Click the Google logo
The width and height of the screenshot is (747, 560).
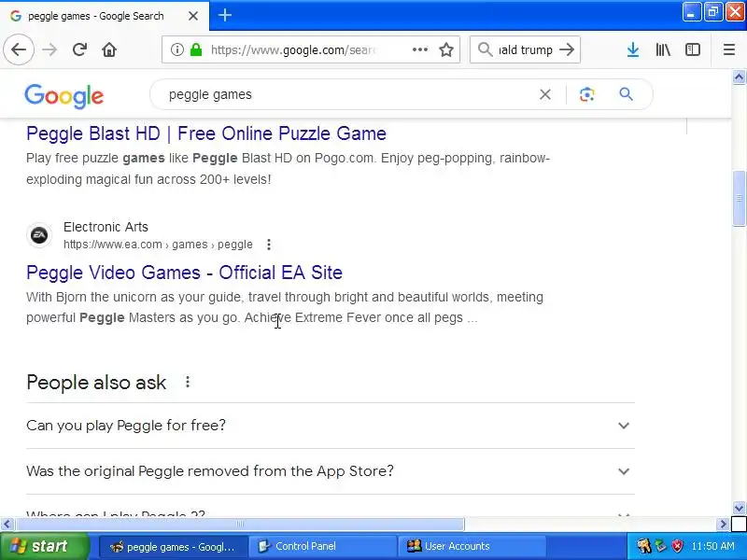click(63, 96)
